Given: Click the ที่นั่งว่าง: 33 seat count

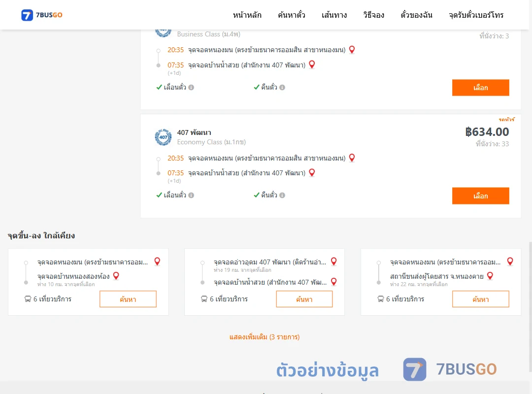Looking at the screenshot, I should click(x=492, y=144).
